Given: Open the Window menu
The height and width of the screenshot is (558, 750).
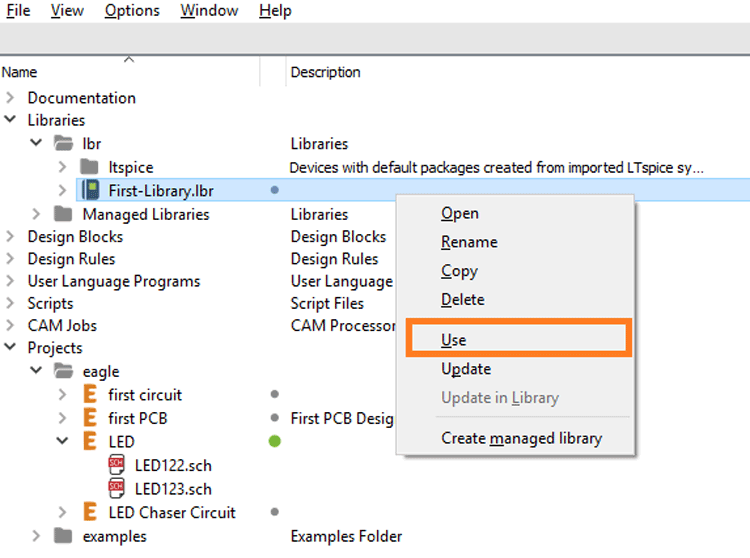Looking at the screenshot, I should click(x=209, y=11).
